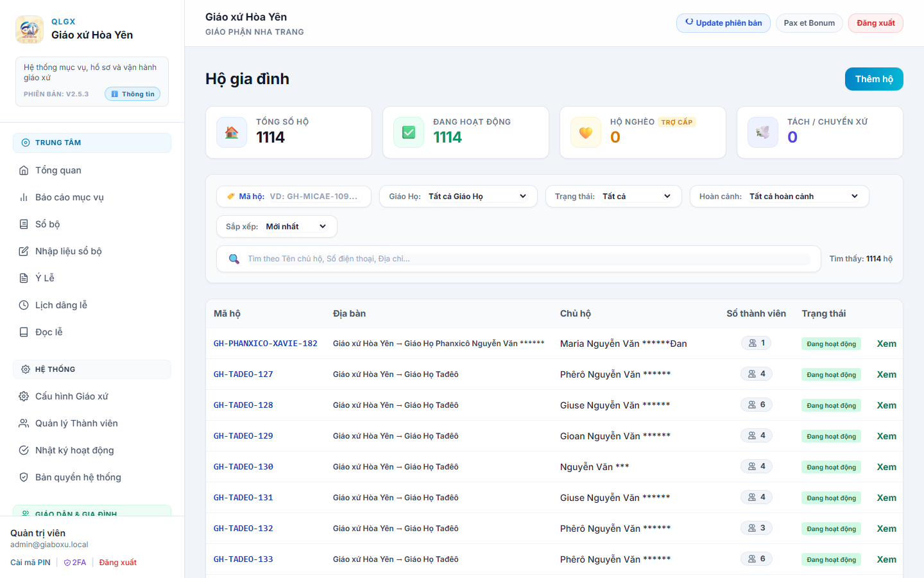Select Lịch dâng lễ in the sidebar

point(92,305)
